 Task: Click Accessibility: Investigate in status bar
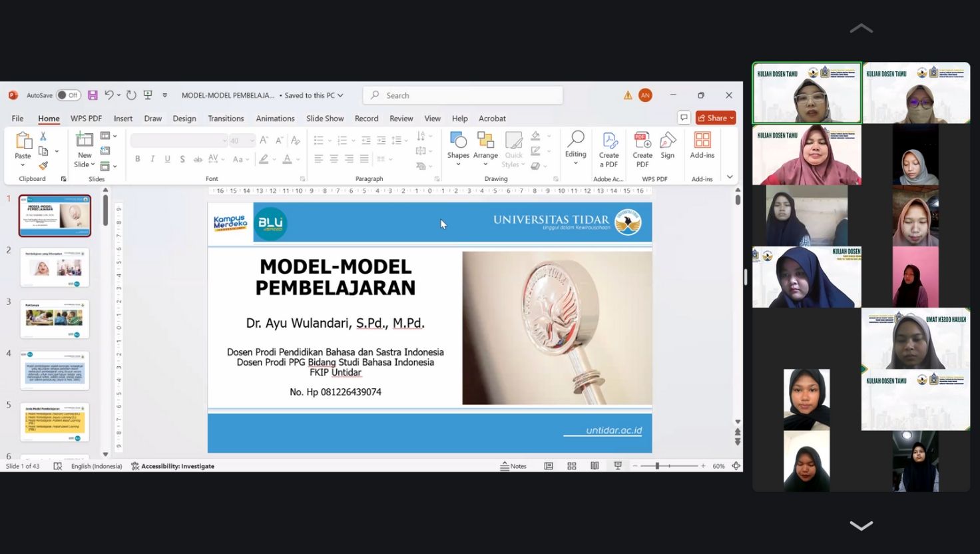173,466
